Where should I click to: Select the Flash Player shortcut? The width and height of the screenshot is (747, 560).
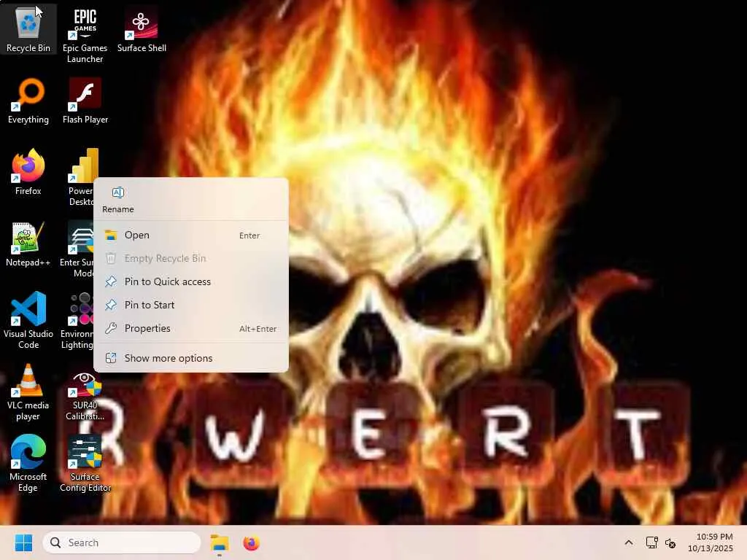click(85, 101)
